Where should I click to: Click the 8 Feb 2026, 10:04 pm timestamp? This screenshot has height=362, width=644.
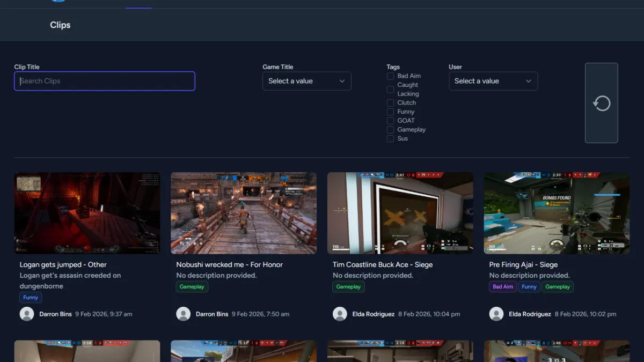(429, 314)
